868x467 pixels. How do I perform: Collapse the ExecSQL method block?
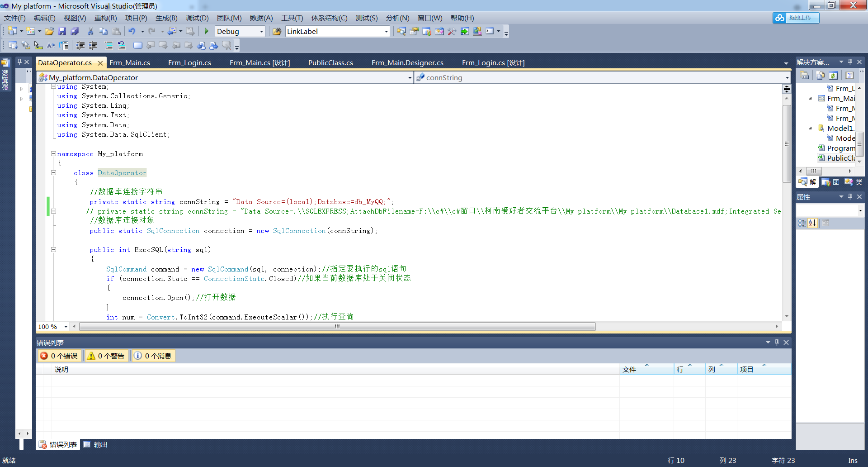53,250
